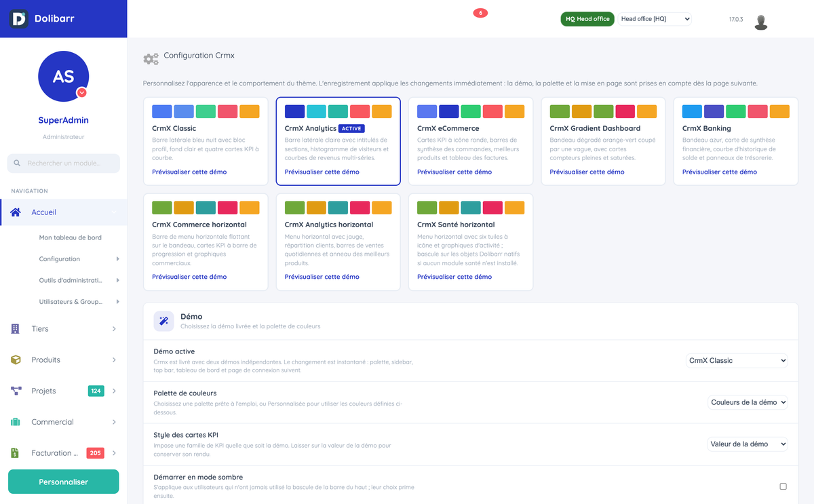
Task: Click the Dolibarr brand name text
Action: [x=54, y=19]
